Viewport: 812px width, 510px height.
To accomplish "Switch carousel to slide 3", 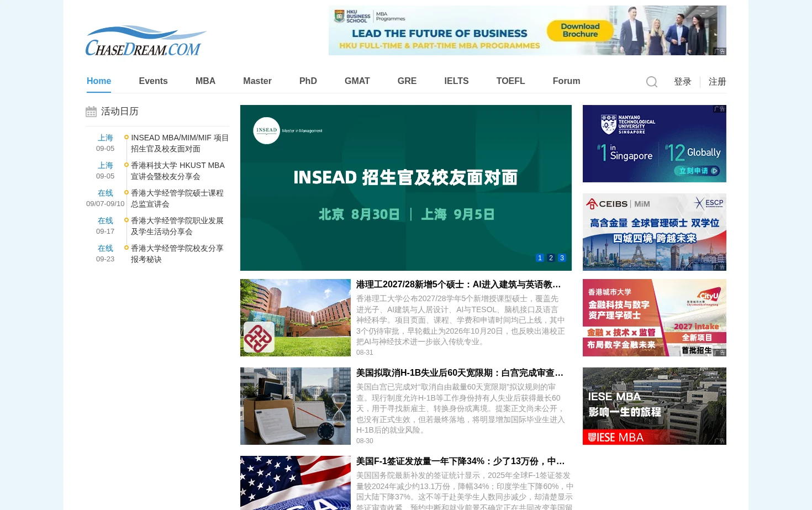I will (x=562, y=258).
